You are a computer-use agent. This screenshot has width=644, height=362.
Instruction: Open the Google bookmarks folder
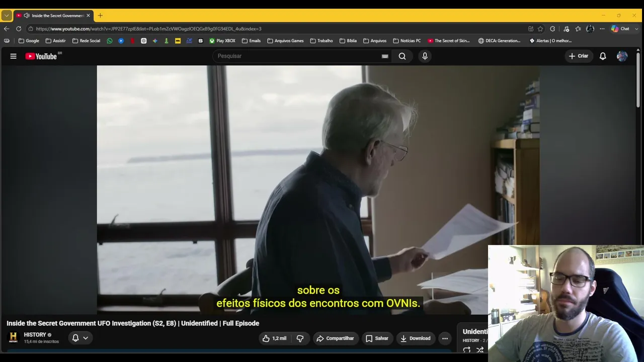click(29, 41)
